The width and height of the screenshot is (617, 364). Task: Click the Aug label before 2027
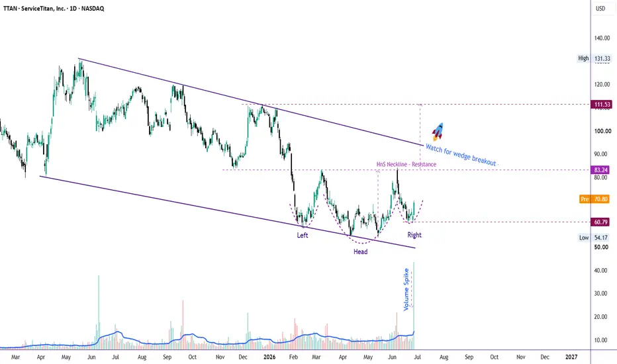coord(444,357)
